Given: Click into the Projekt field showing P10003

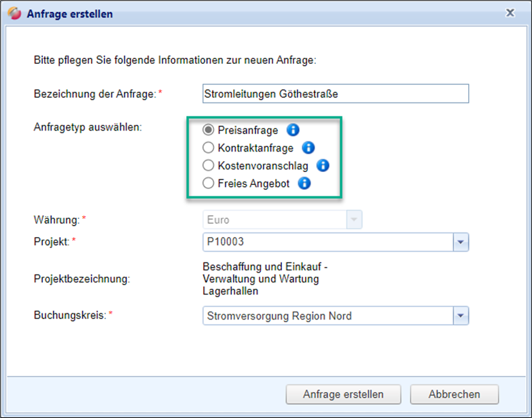Looking at the screenshot, I should click(x=327, y=242).
